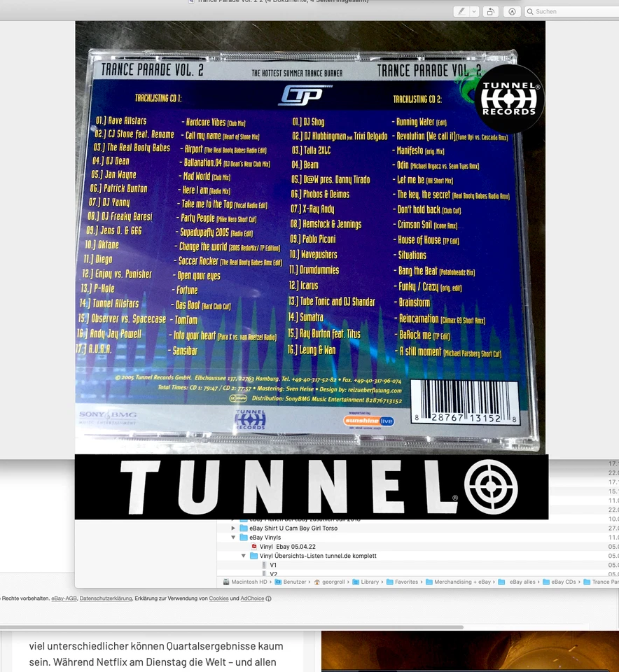Collapse the eBay Vinyls folder

[x=233, y=537]
